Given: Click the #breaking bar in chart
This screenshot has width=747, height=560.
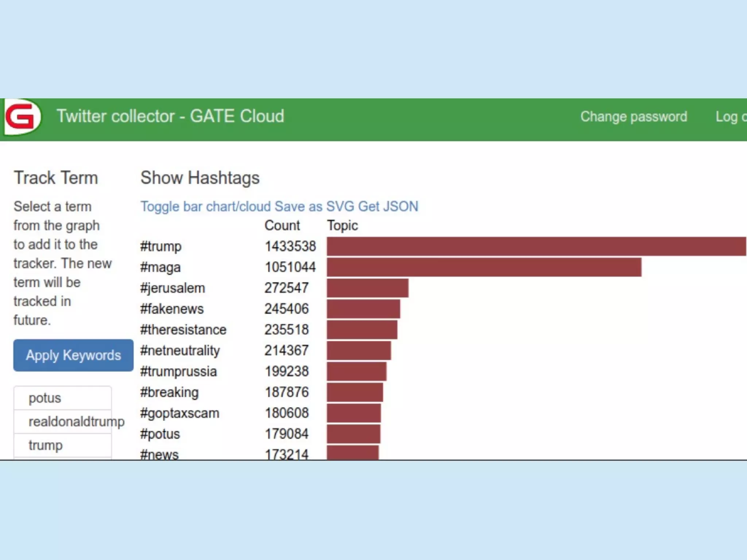Looking at the screenshot, I should pyautogui.click(x=355, y=392).
